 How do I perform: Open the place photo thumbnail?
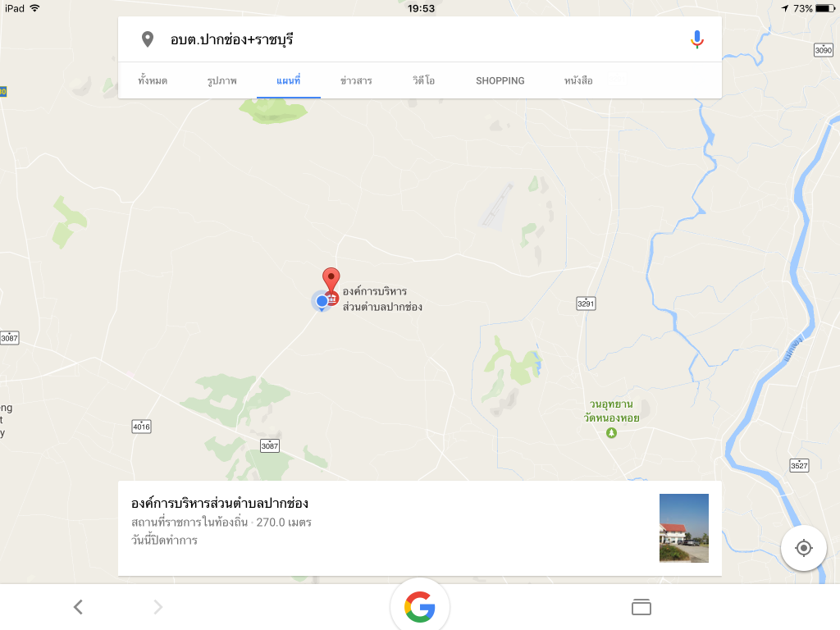pos(683,528)
